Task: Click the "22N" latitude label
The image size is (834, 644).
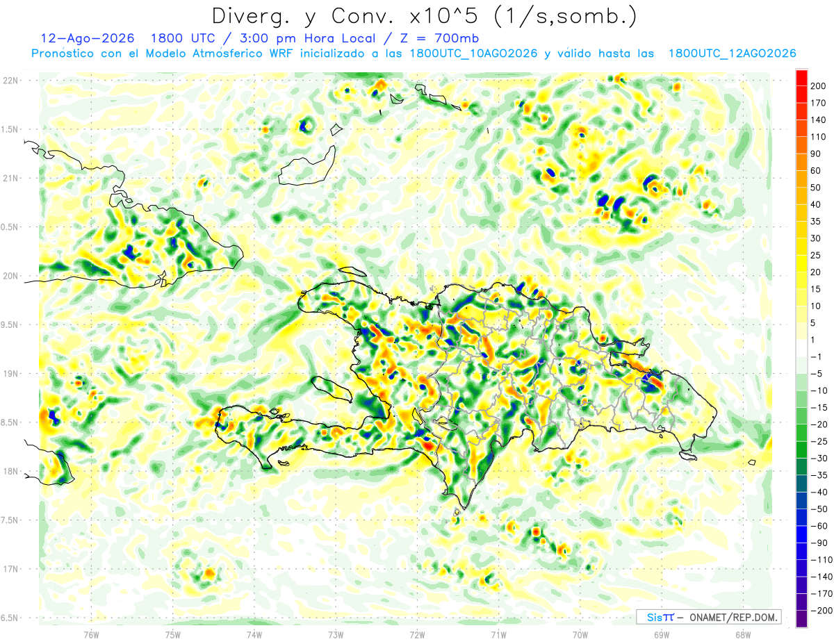Action: coord(10,80)
